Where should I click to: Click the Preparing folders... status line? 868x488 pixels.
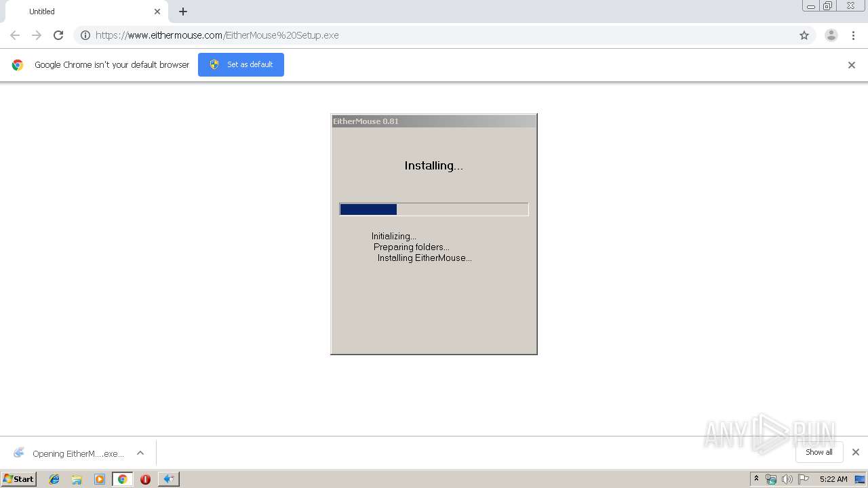[x=412, y=247]
